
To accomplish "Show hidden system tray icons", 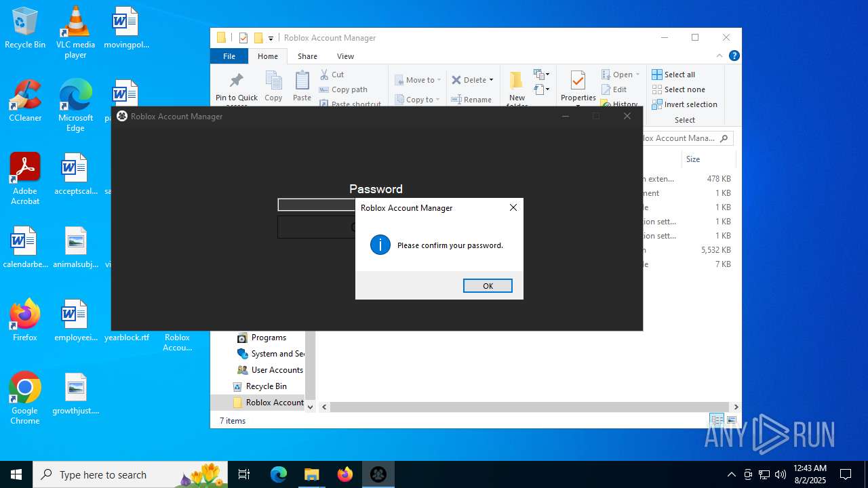I will coord(731,474).
